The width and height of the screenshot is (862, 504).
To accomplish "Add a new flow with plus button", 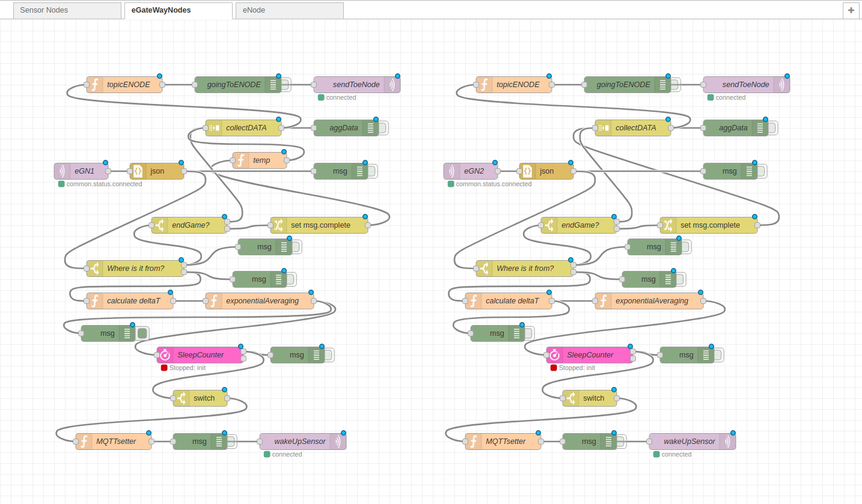I will [851, 10].
